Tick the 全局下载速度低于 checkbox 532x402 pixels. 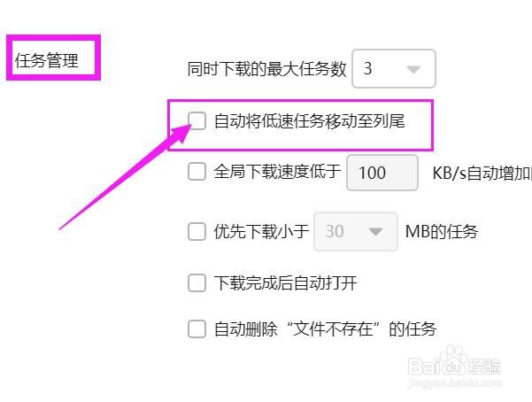[x=197, y=171]
